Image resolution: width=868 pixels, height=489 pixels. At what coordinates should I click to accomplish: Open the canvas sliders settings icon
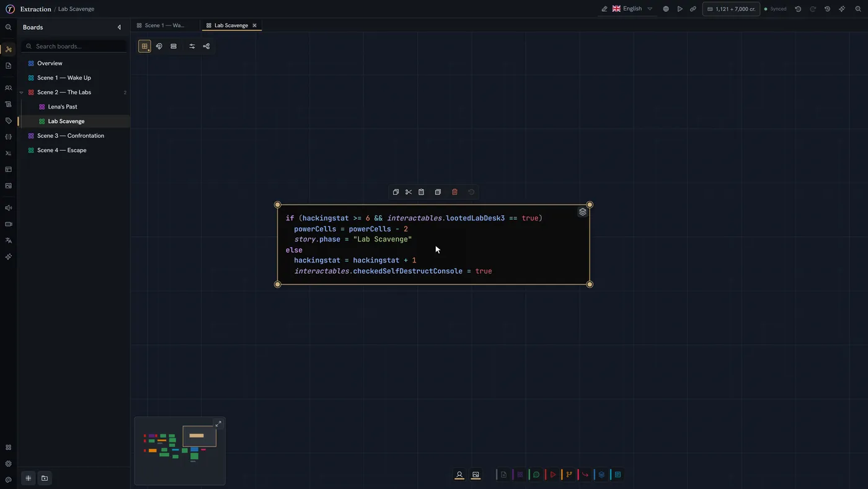pos(192,47)
